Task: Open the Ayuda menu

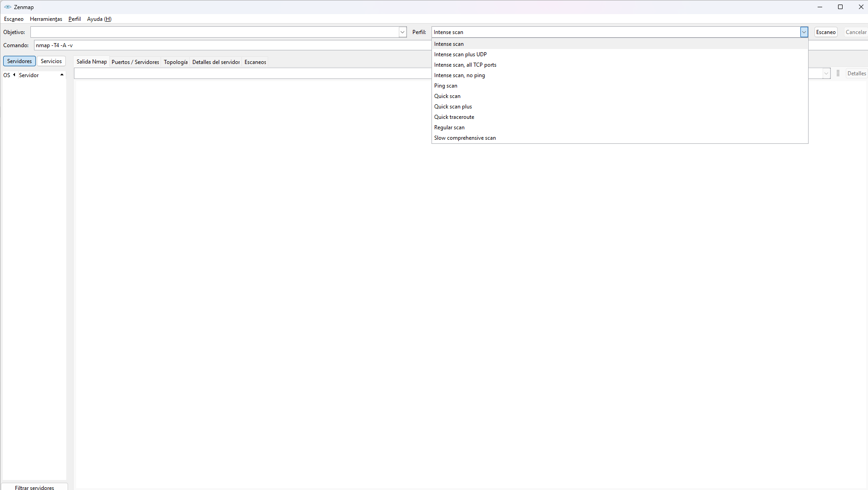Action: [x=99, y=19]
